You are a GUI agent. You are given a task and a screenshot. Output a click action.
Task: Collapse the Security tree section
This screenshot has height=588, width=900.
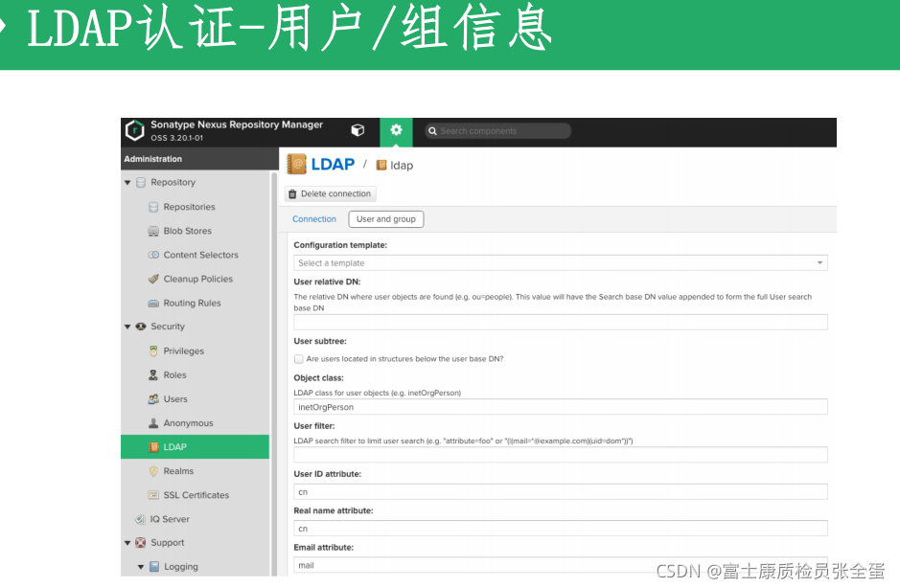click(x=127, y=327)
